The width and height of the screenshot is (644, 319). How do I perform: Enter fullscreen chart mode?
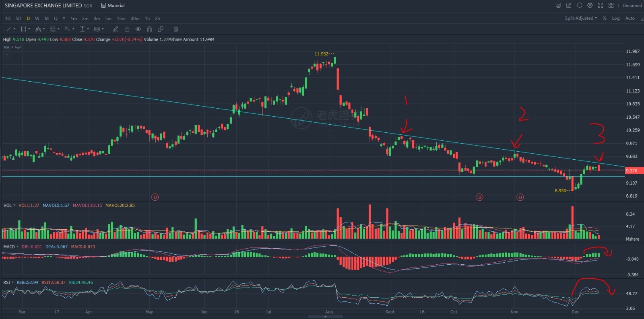pos(601,5)
